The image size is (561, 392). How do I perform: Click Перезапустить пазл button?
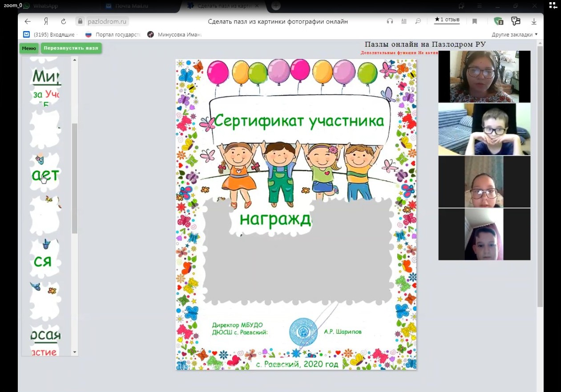click(x=71, y=48)
